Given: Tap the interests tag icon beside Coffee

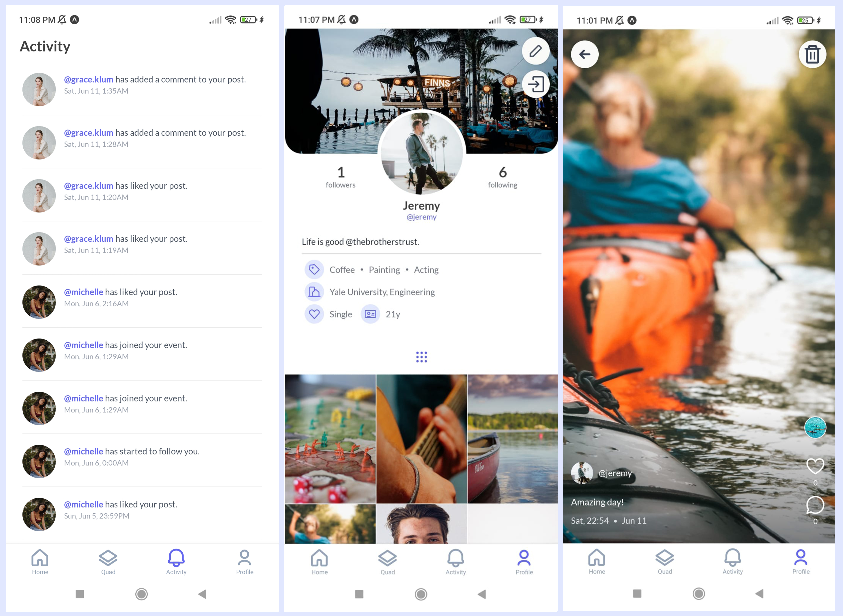Looking at the screenshot, I should tap(314, 270).
